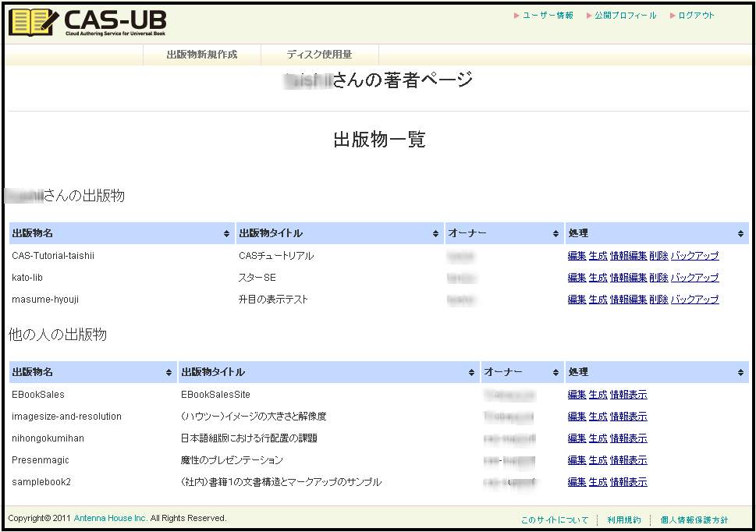The width and height of the screenshot is (756, 532).
Task: Toggle sort order for 処理 in others' table
Action: point(740,372)
